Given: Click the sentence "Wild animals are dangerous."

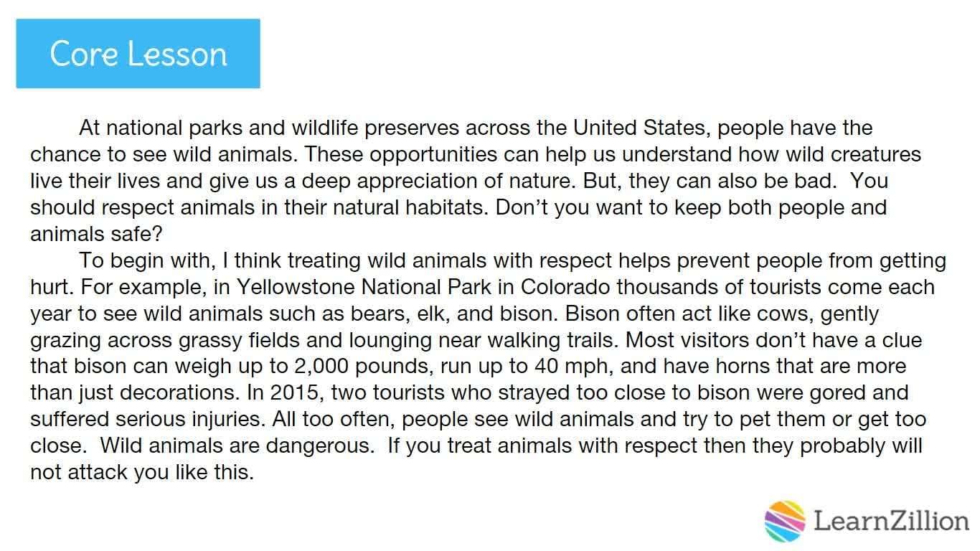Looking at the screenshot, I should tap(237, 446).
